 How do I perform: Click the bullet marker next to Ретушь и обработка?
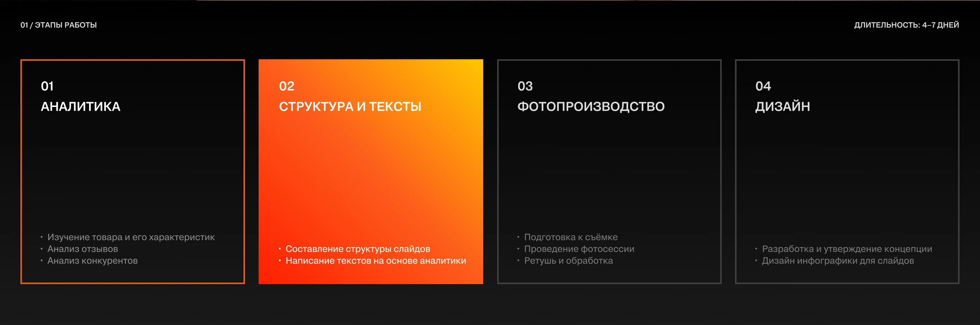pyautogui.click(x=518, y=261)
